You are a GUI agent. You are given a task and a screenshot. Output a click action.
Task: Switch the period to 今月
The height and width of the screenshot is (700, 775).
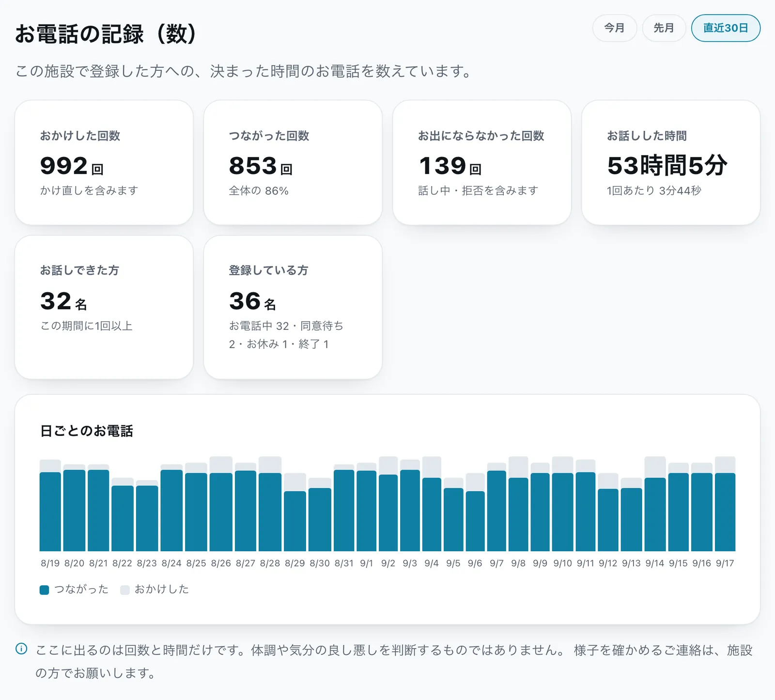pos(614,28)
